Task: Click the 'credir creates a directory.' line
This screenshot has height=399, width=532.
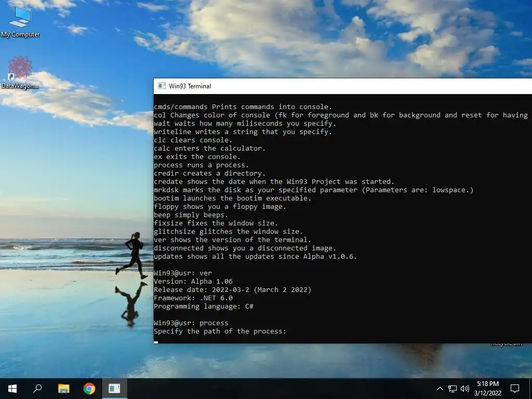Action: pos(209,174)
